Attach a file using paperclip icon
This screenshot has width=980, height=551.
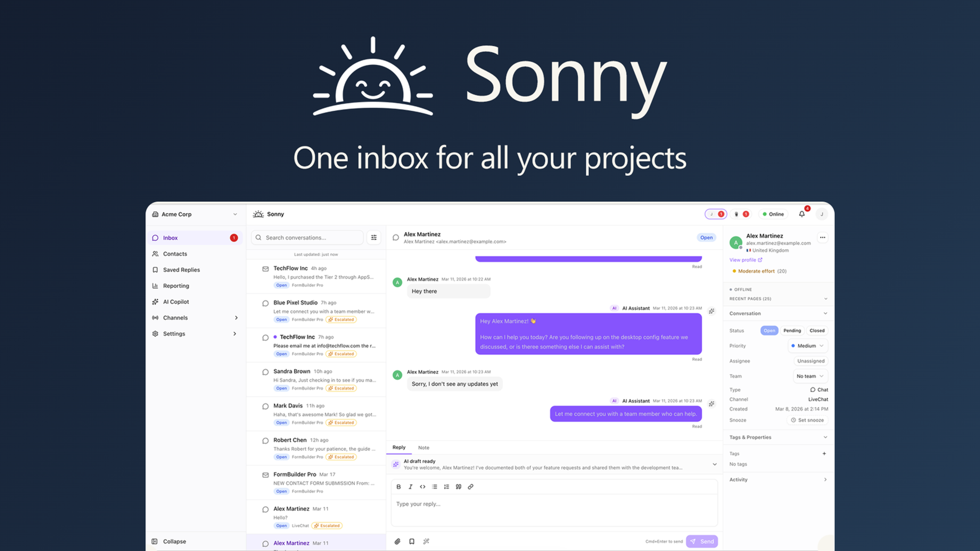coord(397,542)
